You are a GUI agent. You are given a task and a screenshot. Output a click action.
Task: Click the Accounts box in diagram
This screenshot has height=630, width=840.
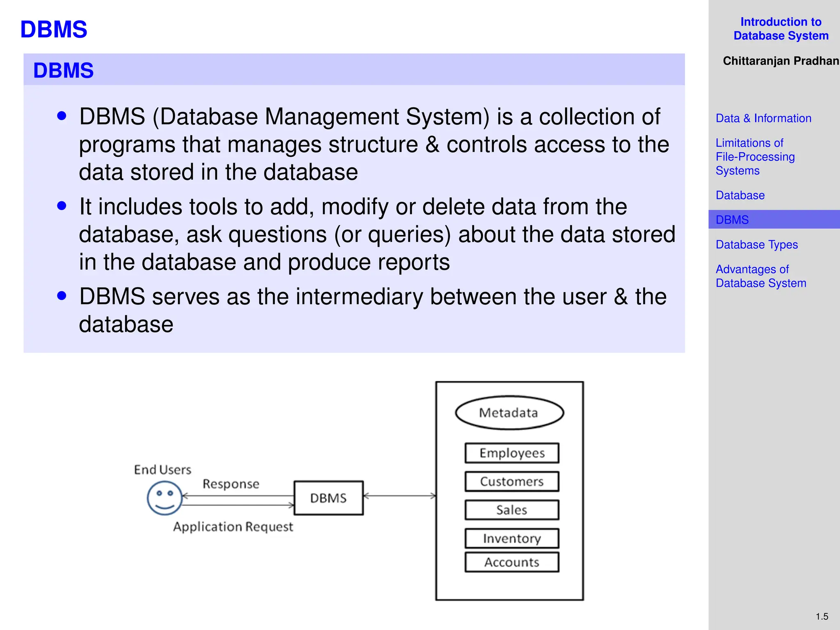coord(511,562)
